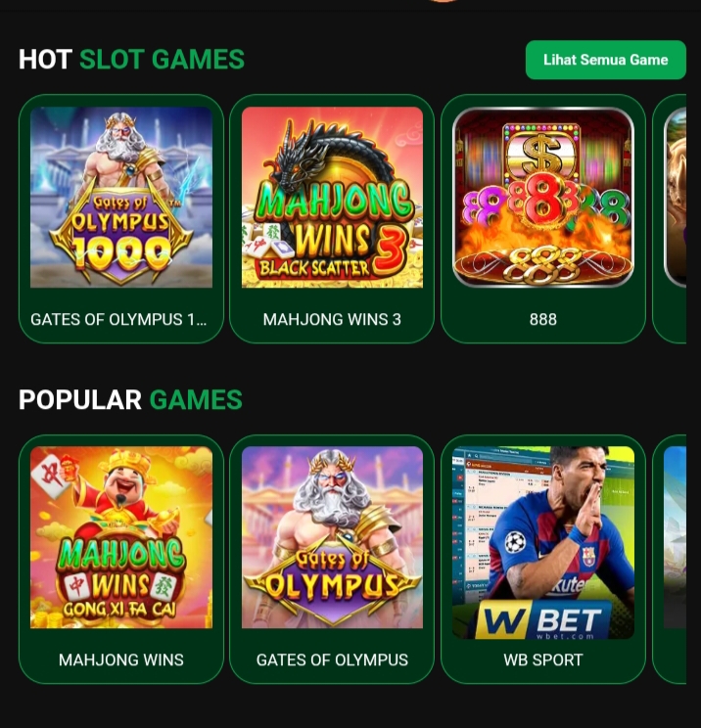Tap the partially visible fourth popular game card
Viewport: 701px width, 728px height.
[670, 559]
